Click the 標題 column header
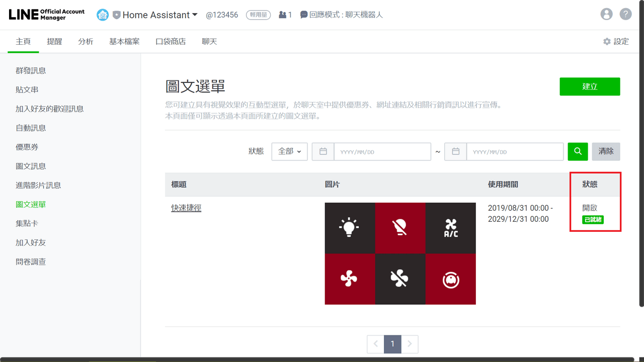644x362 pixels. pos(179,185)
